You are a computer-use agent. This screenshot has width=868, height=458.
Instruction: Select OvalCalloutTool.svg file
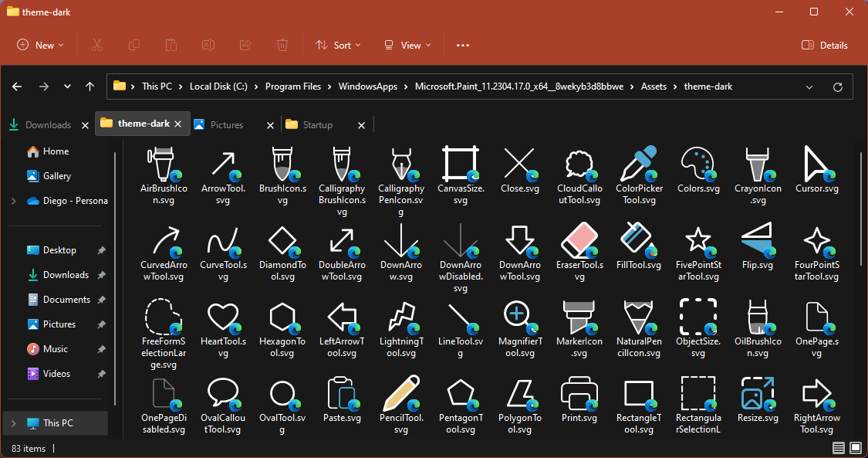click(x=222, y=405)
